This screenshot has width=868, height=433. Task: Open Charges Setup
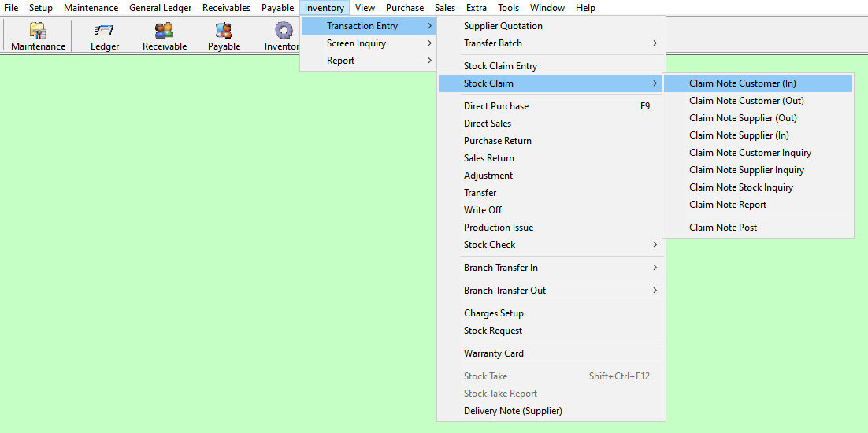click(551, 313)
